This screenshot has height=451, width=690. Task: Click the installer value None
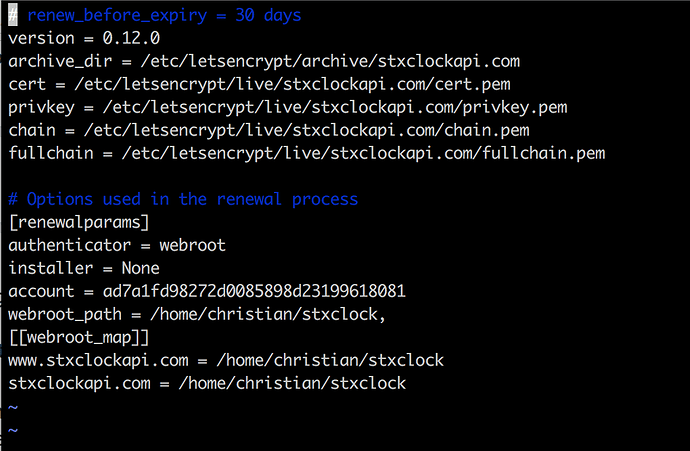[x=140, y=268]
